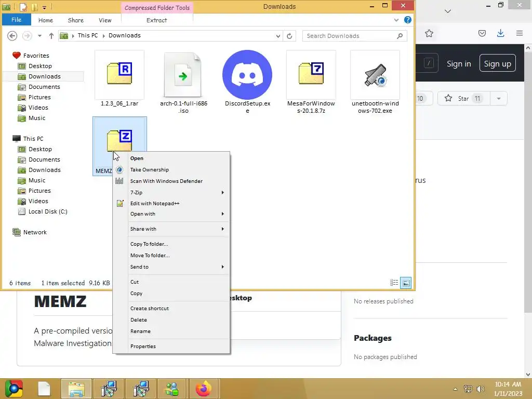532x399 pixels.
Task: Open Firefox downloads arrow icon
Action: (500, 33)
